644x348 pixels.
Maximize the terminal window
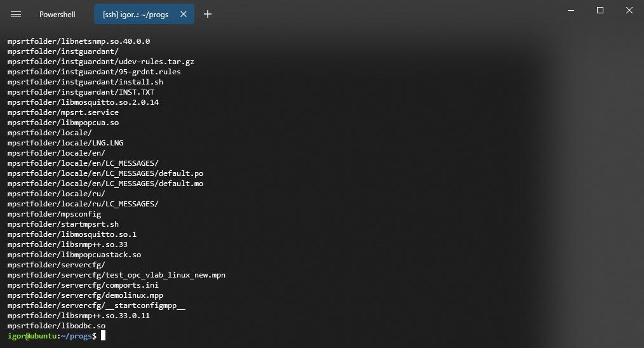coord(600,10)
